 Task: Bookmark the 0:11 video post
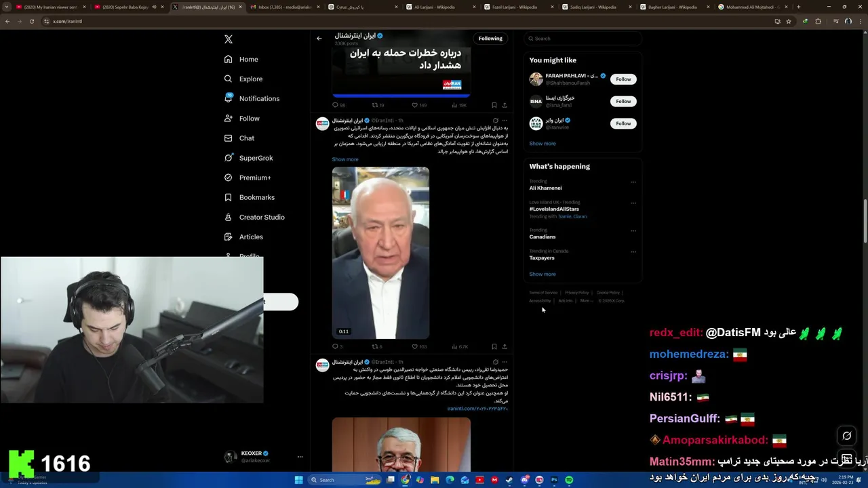tap(494, 346)
